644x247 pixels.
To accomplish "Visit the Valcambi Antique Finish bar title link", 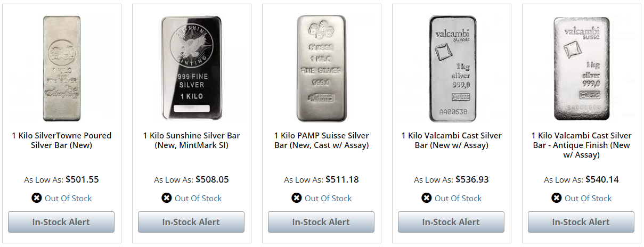I will 581,145.
